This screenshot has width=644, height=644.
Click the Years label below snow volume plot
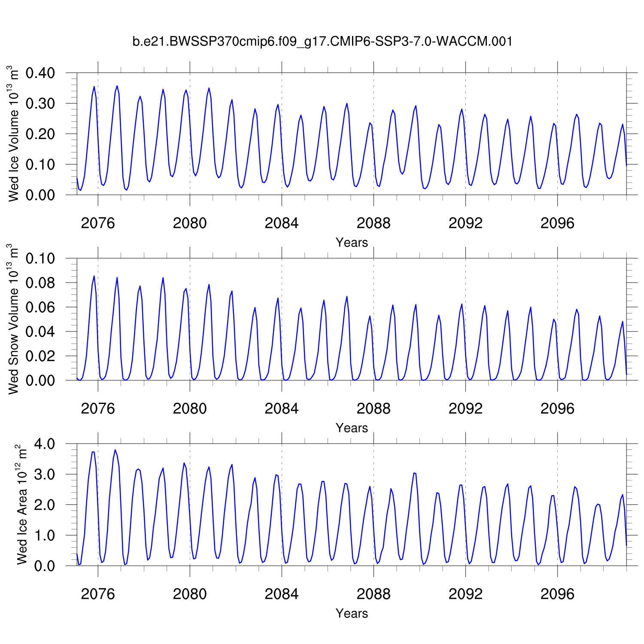click(352, 428)
